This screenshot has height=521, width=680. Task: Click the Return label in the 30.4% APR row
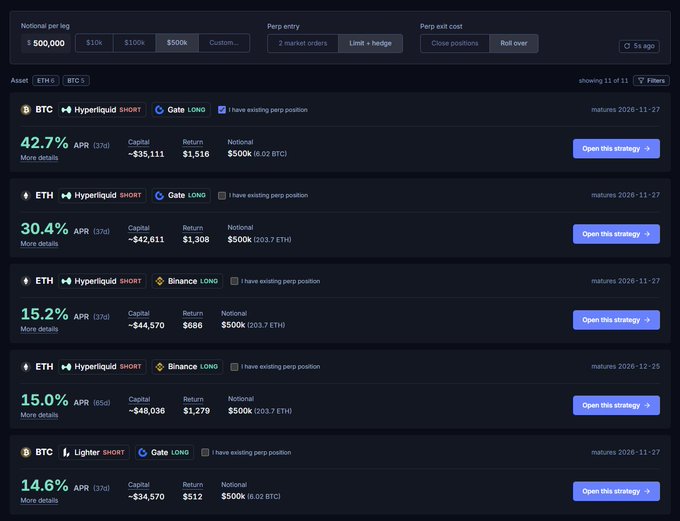(x=193, y=228)
